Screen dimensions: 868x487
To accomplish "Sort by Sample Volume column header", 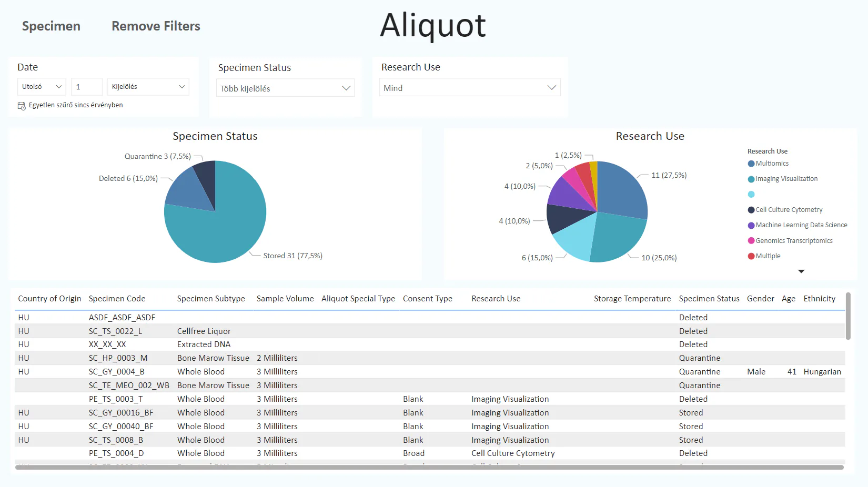I will [285, 299].
